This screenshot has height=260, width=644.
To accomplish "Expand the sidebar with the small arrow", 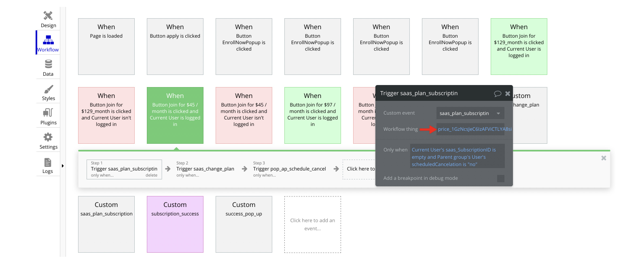I will click(62, 166).
